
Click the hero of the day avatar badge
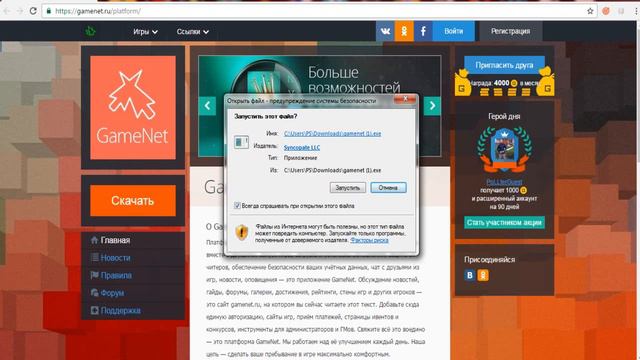504,150
